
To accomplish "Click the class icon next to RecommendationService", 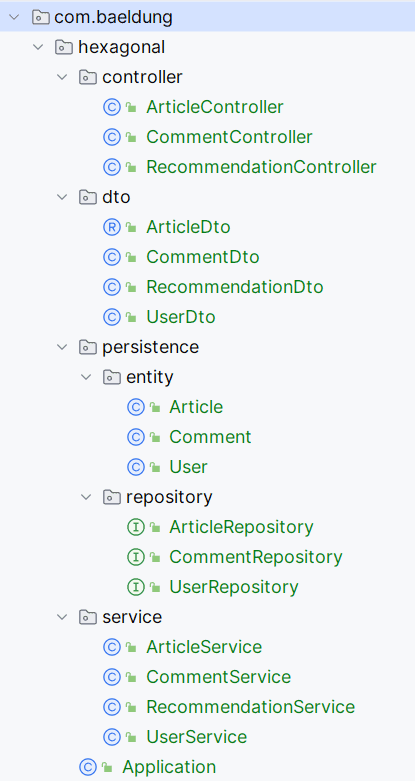I will [x=112, y=707].
